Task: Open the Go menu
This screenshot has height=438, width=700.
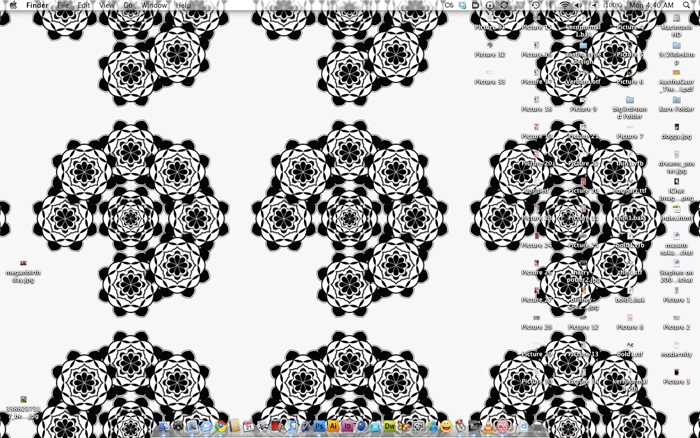Action: 128,5
